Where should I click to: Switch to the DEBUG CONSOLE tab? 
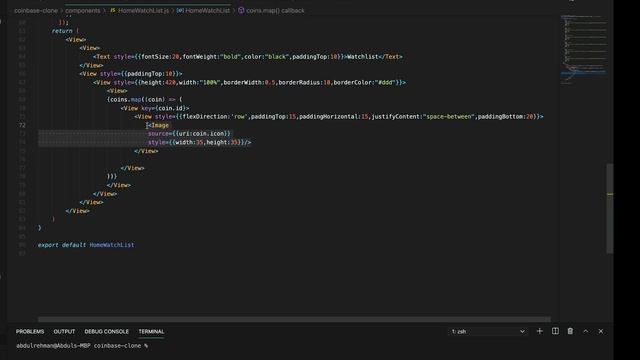pos(107,331)
